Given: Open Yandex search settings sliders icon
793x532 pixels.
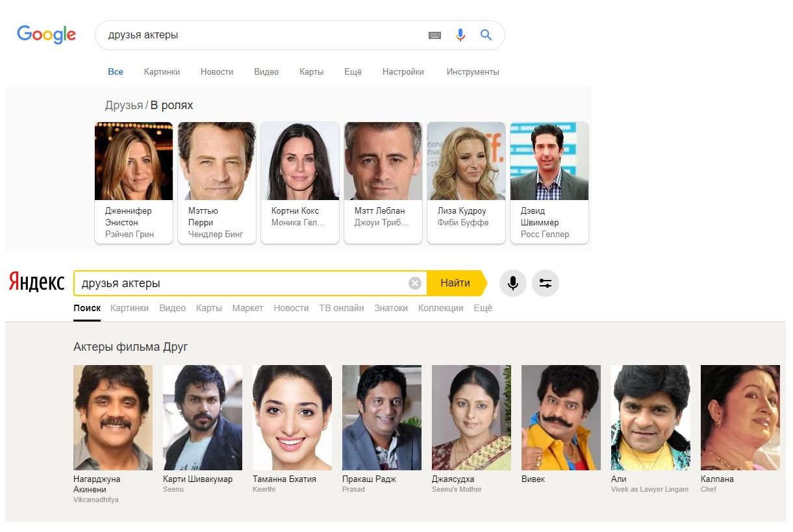Looking at the screenshot, I should tap(545, 283).
